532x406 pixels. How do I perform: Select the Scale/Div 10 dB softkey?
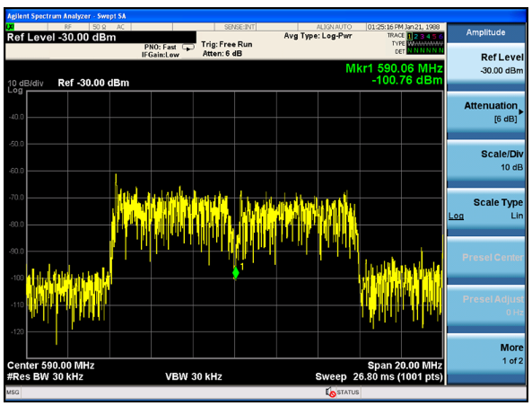tap(486, 161)
